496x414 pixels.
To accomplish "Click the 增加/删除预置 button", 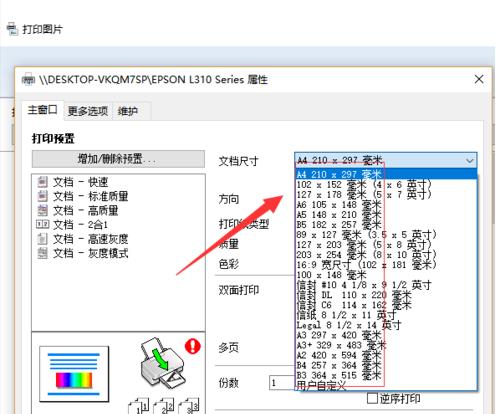I will coord(118,159).
